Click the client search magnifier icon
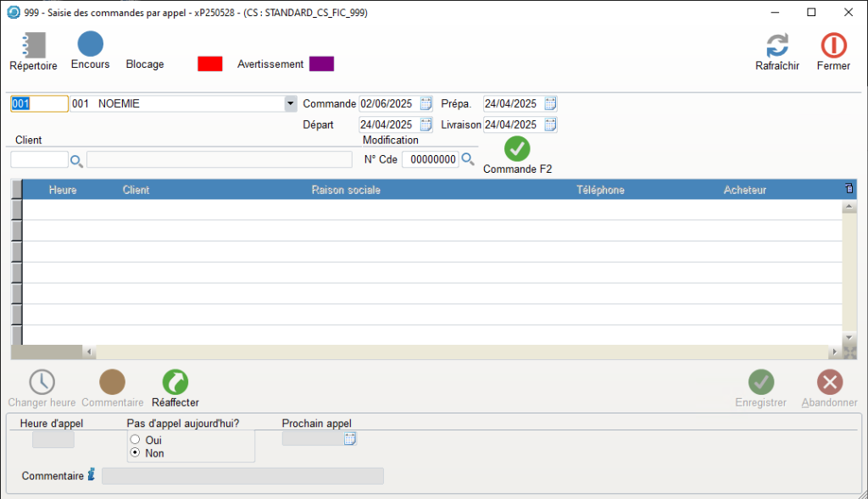This screenshot has width=868, height=499. pos(76,160)
